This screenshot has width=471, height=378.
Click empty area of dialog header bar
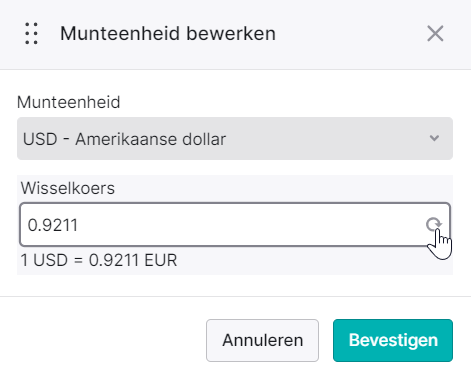[350, 34]
